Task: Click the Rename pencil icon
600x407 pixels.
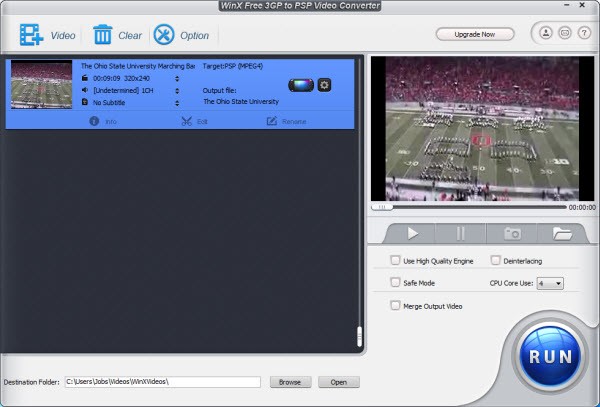Action: (272, 121)
